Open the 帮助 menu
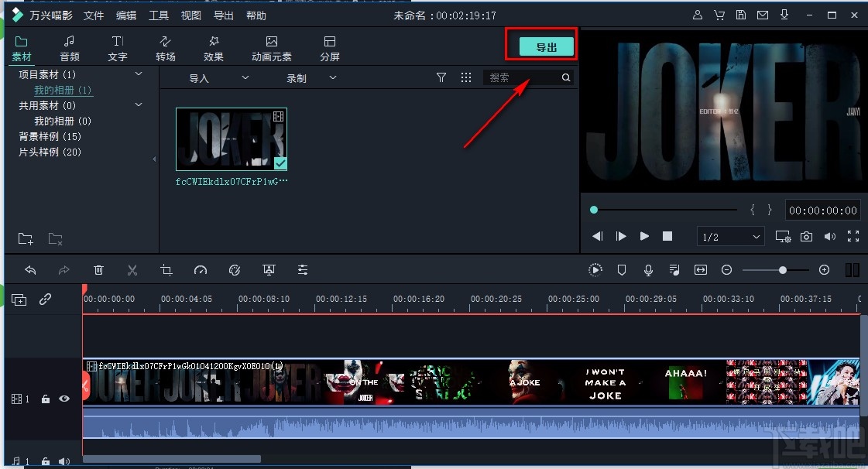868x469 pixels. click(256, 15)
